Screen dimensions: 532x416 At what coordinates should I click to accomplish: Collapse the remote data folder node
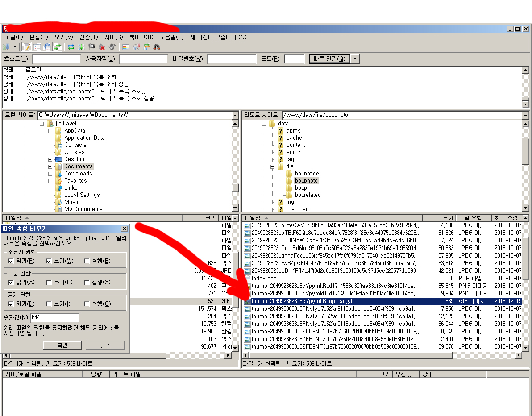point(264,124)
